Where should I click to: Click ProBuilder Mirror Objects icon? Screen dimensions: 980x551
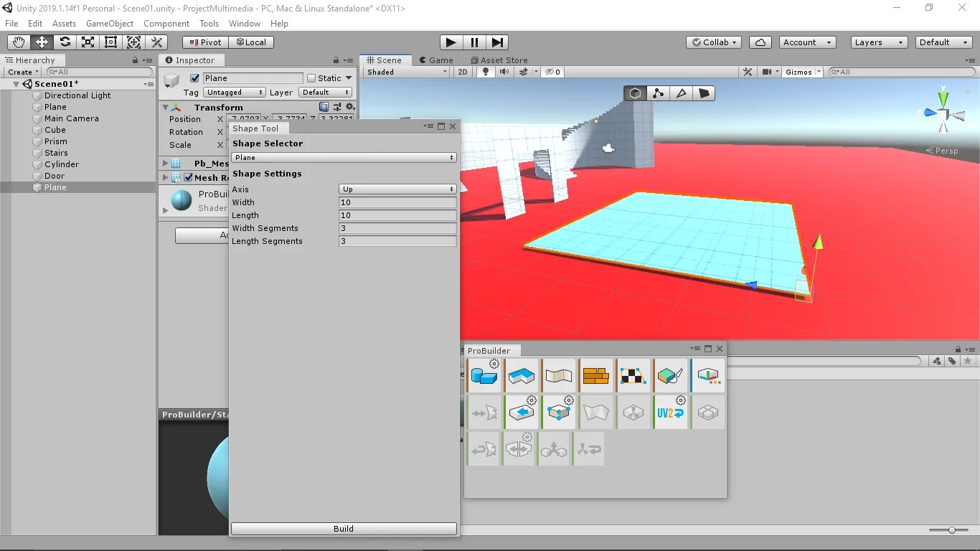[x=519, y=449]
